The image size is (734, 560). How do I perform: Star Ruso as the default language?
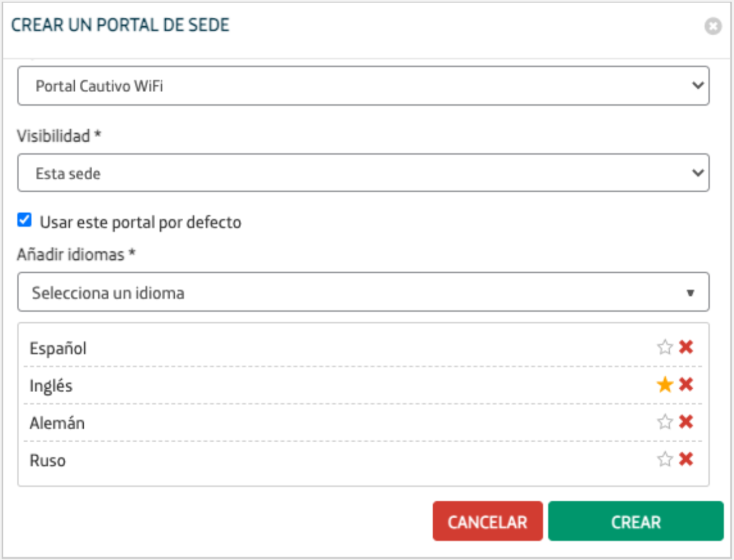665,460
